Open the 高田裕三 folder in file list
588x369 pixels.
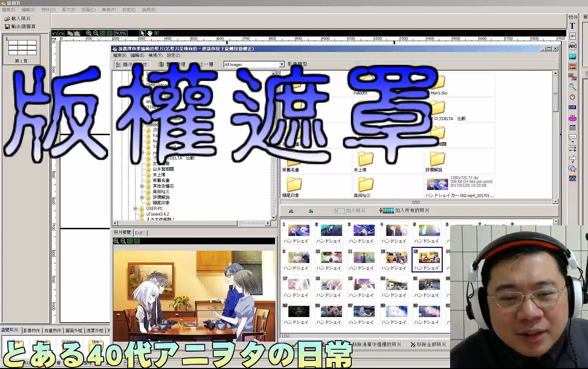pyautogui.click(x=365, y=187)
